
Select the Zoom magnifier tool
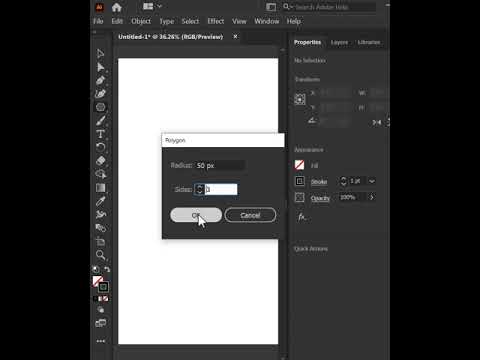100,255
